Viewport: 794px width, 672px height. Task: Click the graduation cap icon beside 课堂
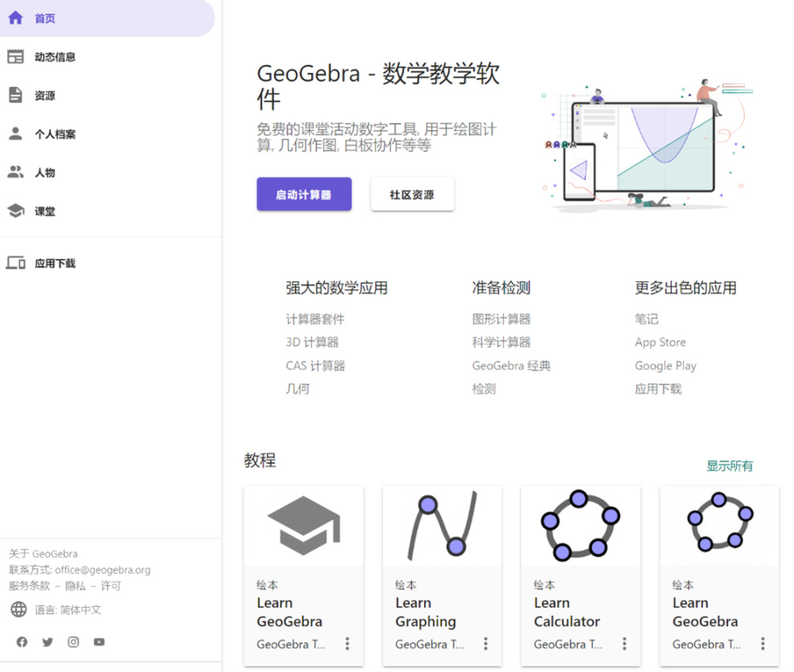(x=16, y=210)
